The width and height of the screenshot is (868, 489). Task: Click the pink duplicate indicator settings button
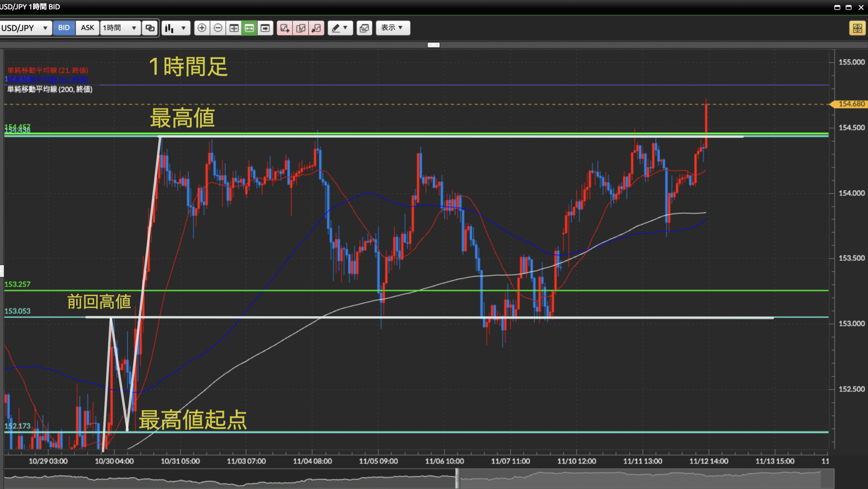tap(300, 28)
